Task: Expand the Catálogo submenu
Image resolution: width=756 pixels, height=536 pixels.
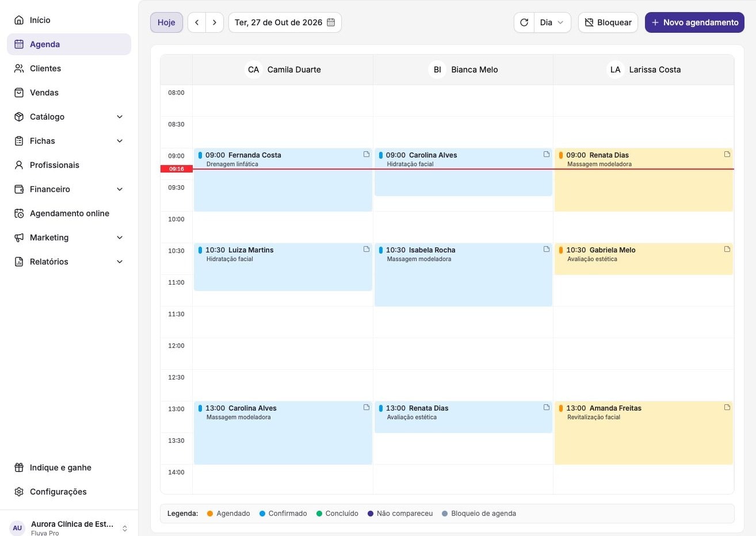Action: (120, 117)
